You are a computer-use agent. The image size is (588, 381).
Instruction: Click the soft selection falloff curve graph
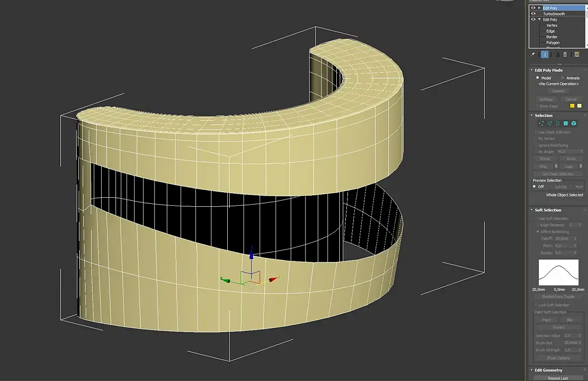pos(559,272)
